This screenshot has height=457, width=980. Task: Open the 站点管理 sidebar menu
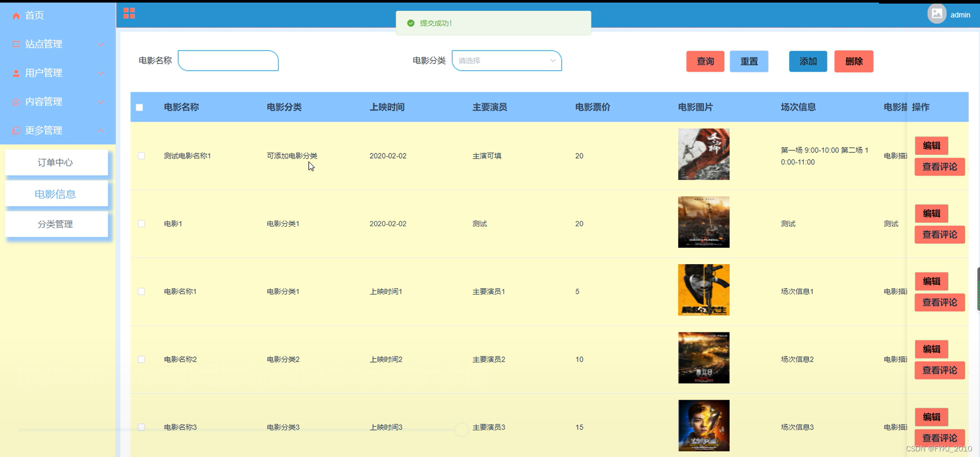57,44
